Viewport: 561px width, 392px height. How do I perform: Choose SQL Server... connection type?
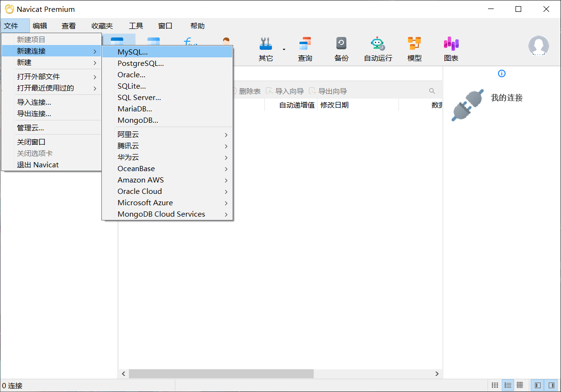(167, 98)
